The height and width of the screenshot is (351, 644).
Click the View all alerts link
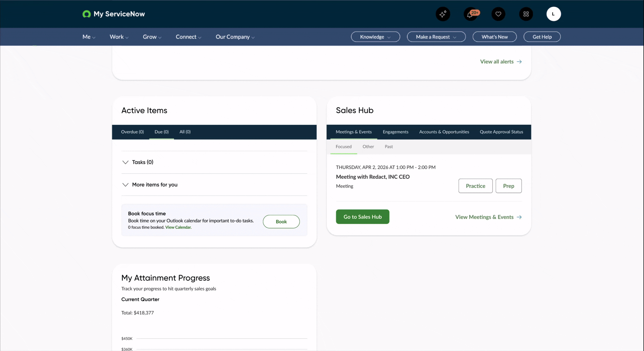[x=497, y=62]
